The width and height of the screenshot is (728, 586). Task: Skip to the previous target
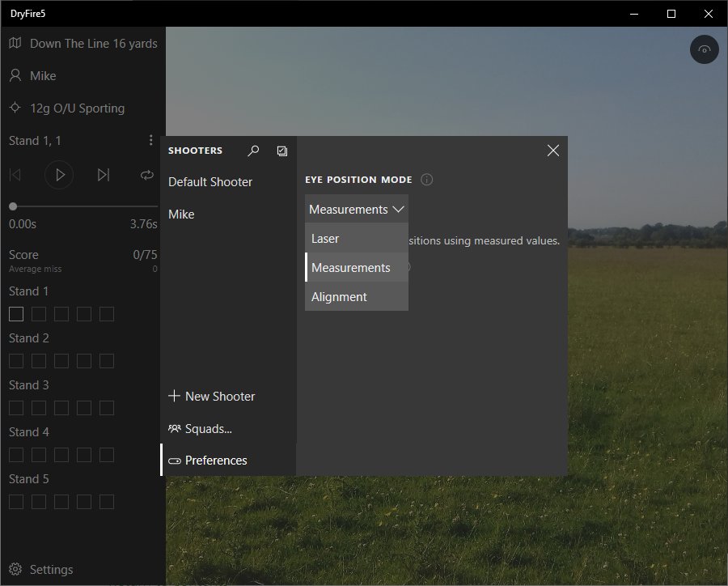pyautogui.click(x=15, y=175)
